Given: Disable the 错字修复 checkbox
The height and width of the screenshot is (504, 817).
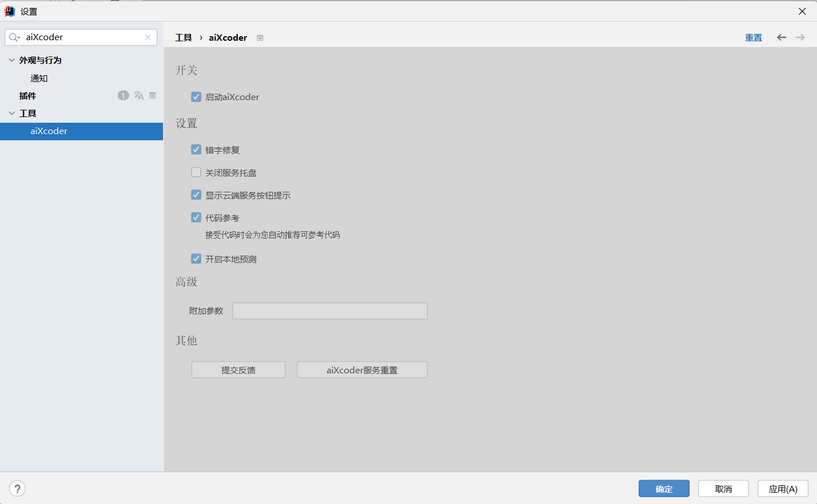Looking at the screenshot, I should tap(196, 150).
